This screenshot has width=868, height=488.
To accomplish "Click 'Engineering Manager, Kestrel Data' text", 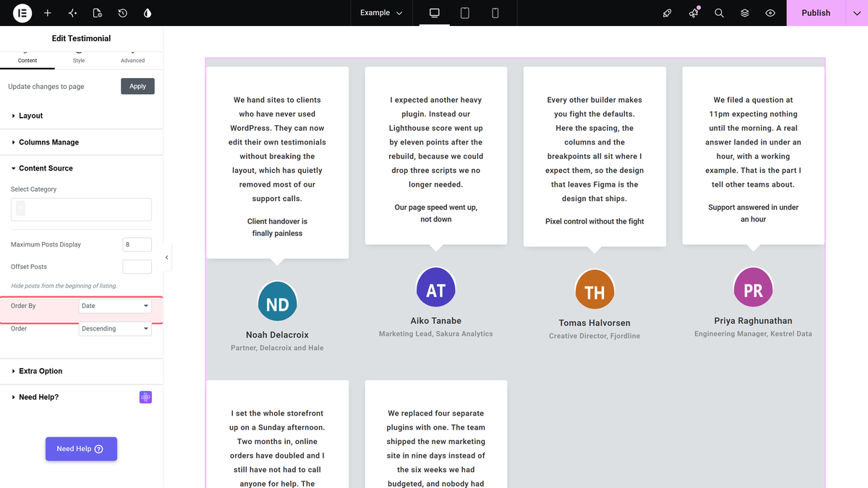I will [753, 334].
